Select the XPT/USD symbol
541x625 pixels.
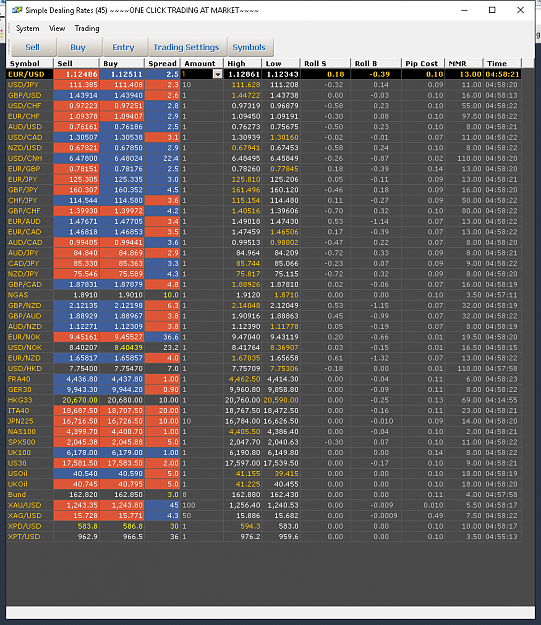click(x=24, y=537)
